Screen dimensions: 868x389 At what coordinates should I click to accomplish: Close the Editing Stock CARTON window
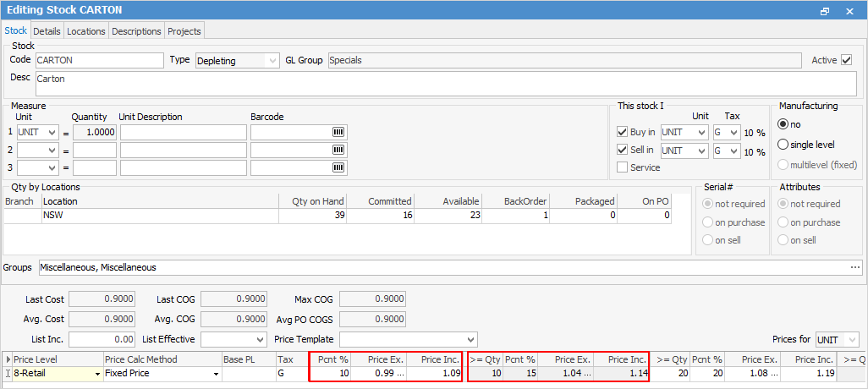[x=849, y=12]
